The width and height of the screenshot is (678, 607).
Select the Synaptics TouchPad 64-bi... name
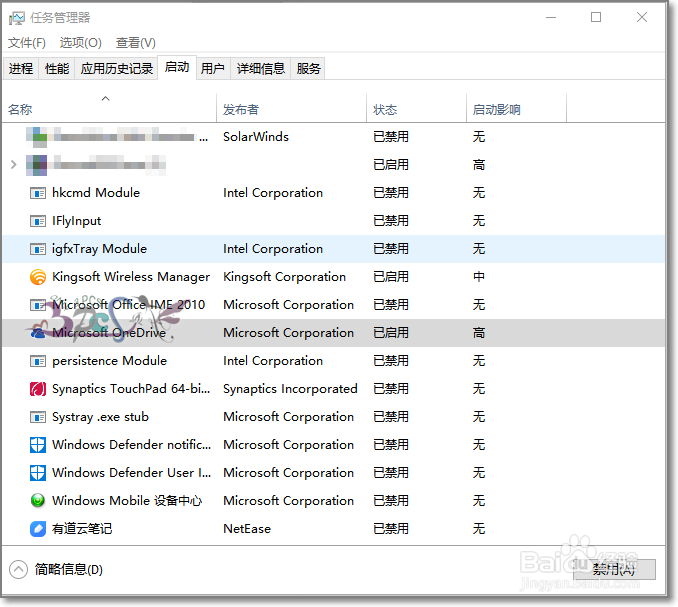coord(131,389)
